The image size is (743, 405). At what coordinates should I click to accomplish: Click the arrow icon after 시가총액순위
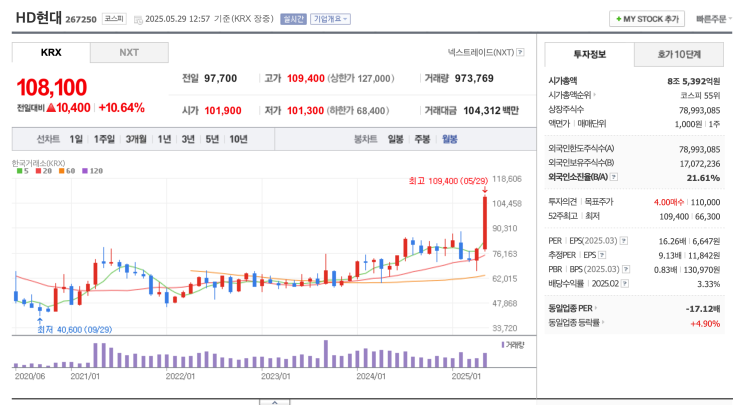(594, 95)
